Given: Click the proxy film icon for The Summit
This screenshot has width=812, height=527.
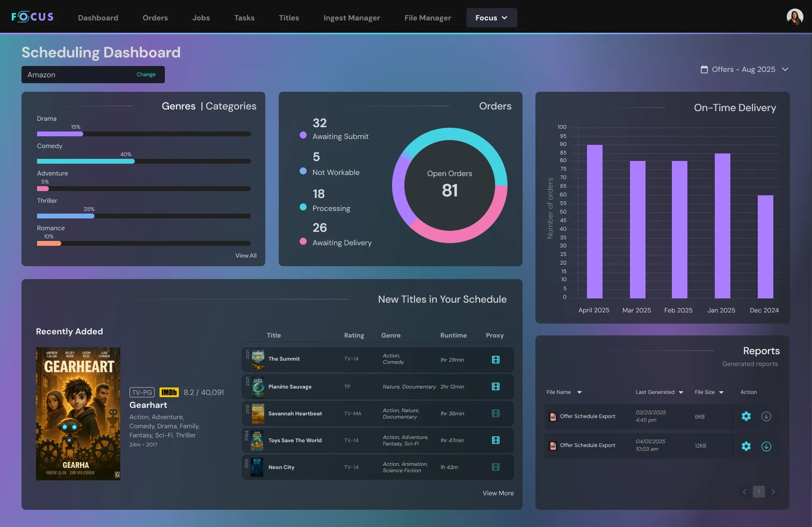Looking at the screenshot, I should tap(495, 360).
